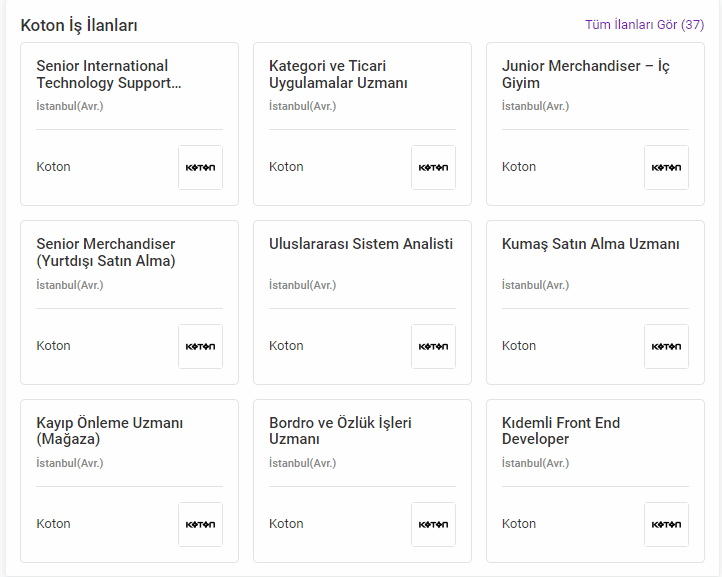View Uluslararası Sistem Analisti job posting
Screen dimensions: 722x577
(x=361, y=244)
